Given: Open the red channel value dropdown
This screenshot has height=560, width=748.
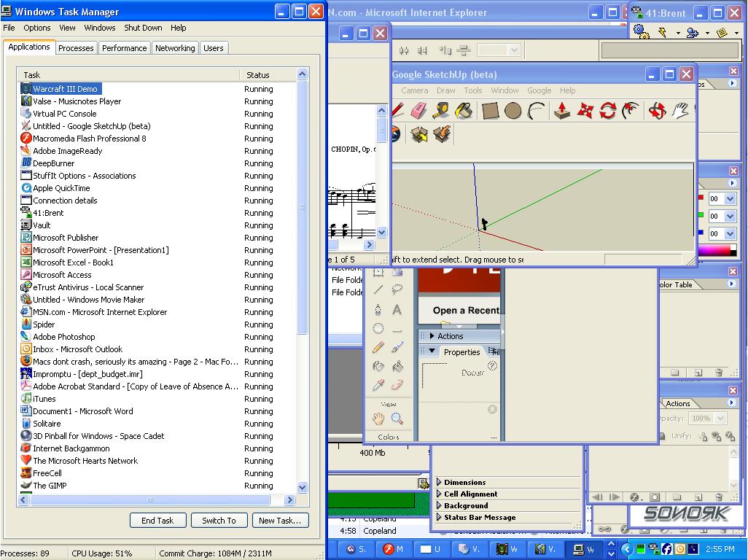Looking at the screenshot, I should [x=730, y=198].
